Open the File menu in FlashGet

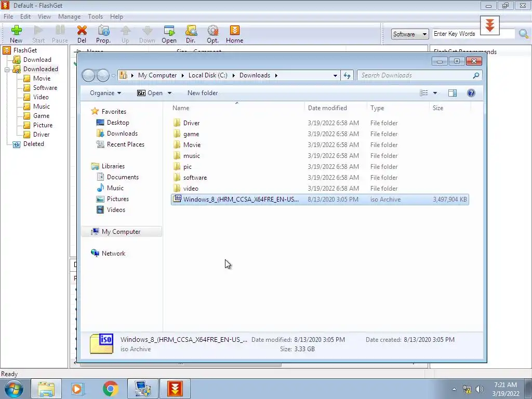tap(8, 17)
